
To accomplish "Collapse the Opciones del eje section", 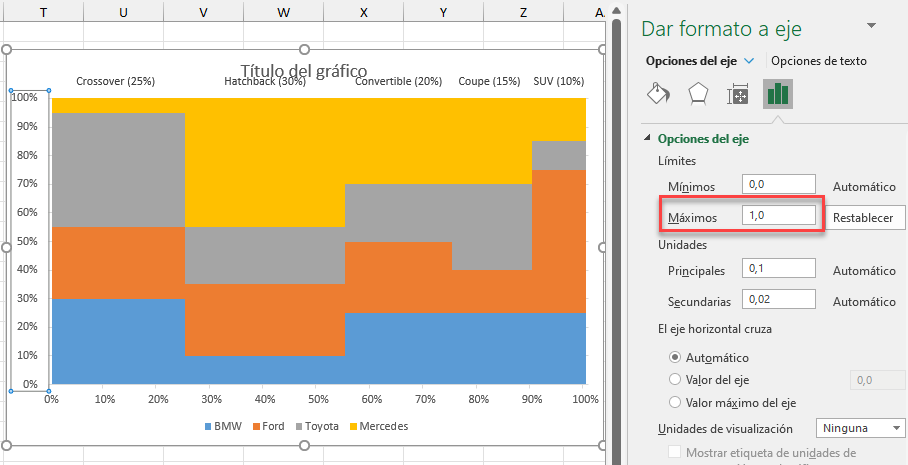I will point(647,139).
